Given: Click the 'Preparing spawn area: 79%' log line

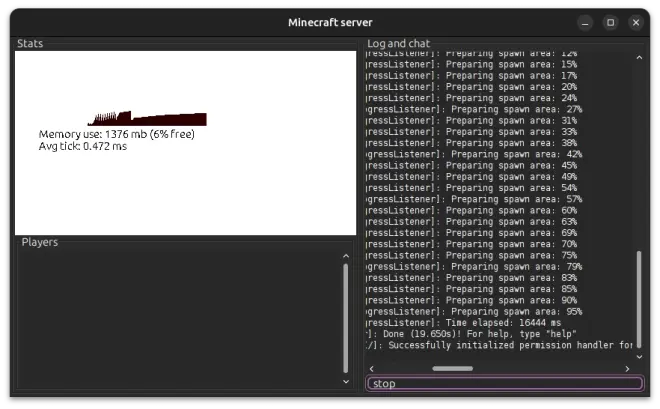Looking at the screenshot, I should [474, 267].
